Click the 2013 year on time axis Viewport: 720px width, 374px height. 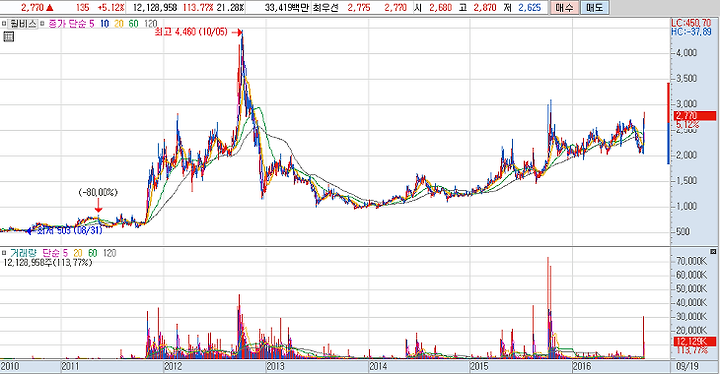point(276,366)
